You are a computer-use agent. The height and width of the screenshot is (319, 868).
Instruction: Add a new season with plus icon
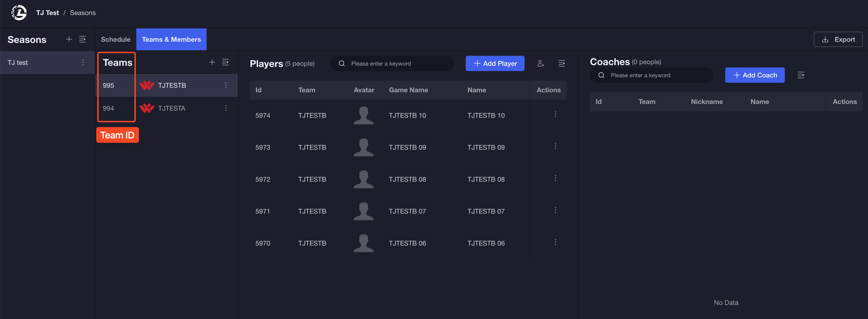(x=69, y=39)
